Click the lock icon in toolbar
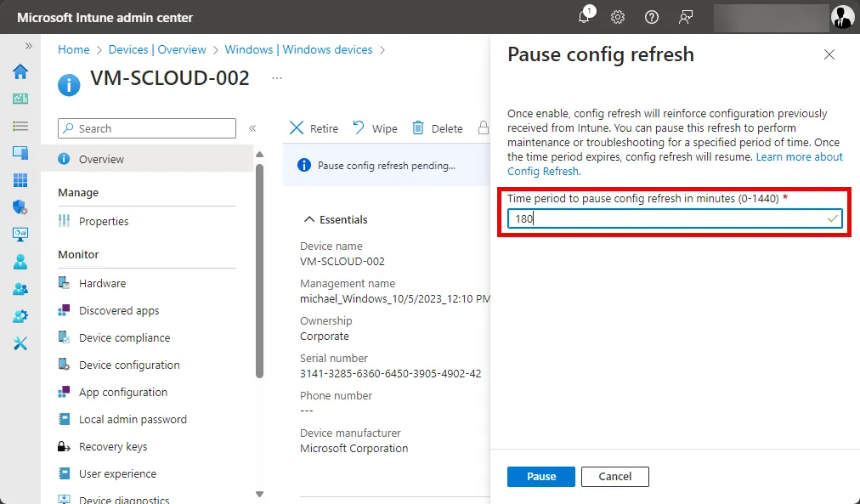860x504 pixels. [x=484, y=127]
